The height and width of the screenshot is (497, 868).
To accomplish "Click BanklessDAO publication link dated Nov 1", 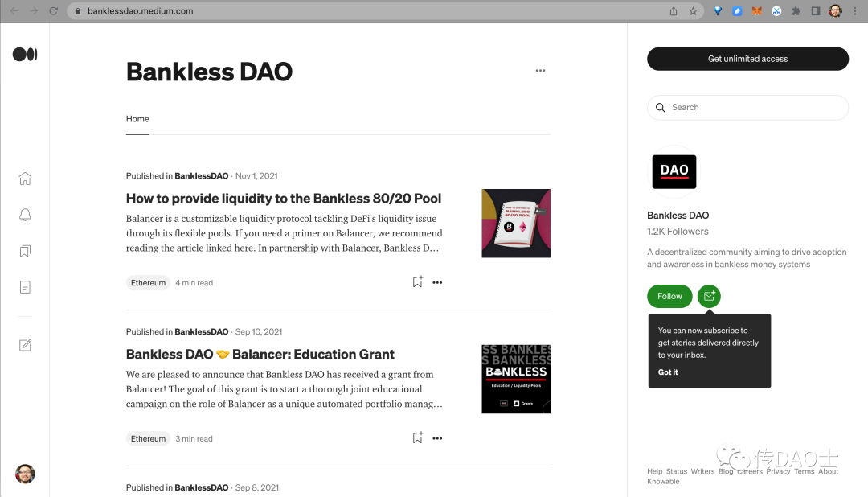I will (x=202, y=175).
